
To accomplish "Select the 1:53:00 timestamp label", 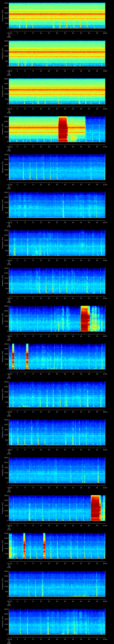I will point(9,639).
